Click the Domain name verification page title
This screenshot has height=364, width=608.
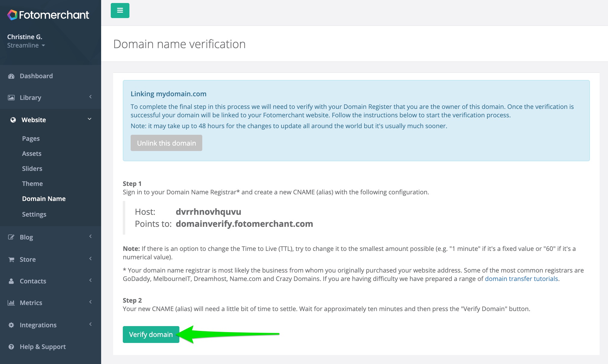click(179, 44)
